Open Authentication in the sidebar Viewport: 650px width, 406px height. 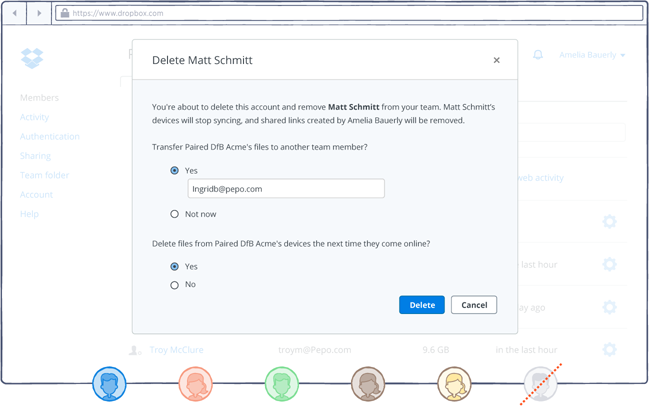click(50, 136)
